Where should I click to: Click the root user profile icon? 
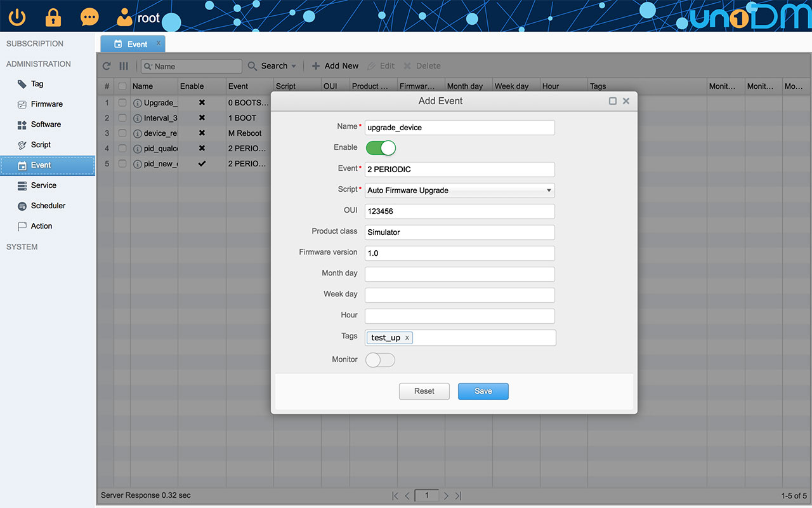[126, 18]
